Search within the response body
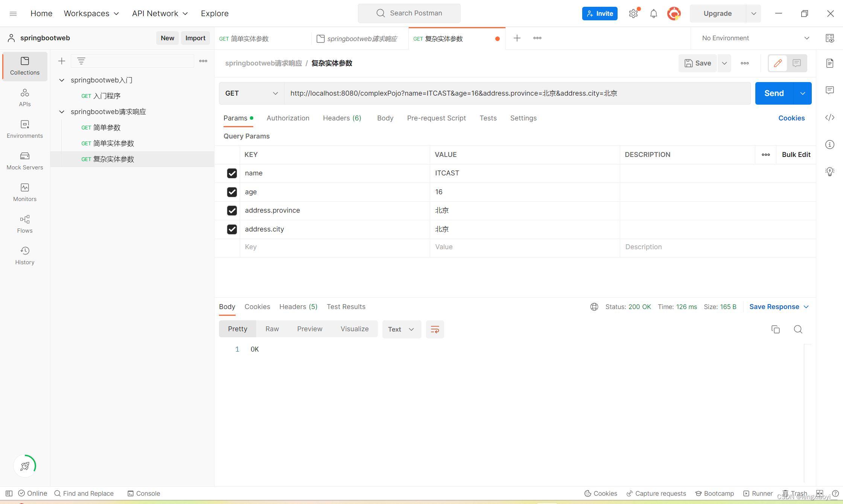This screenshot has height=504, width=843. click(x=798, y=329)
